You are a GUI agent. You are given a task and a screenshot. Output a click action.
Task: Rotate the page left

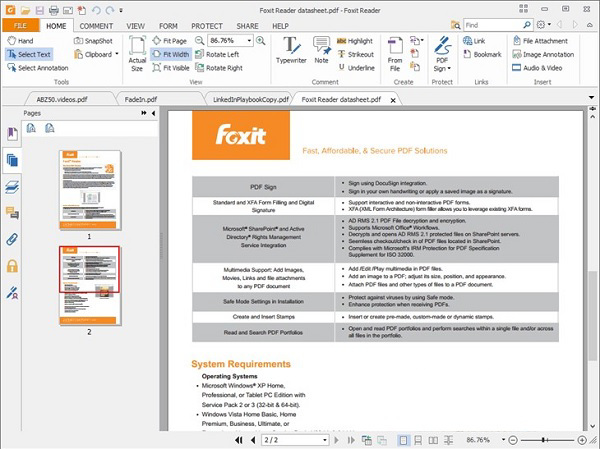(x=217, y=54)
